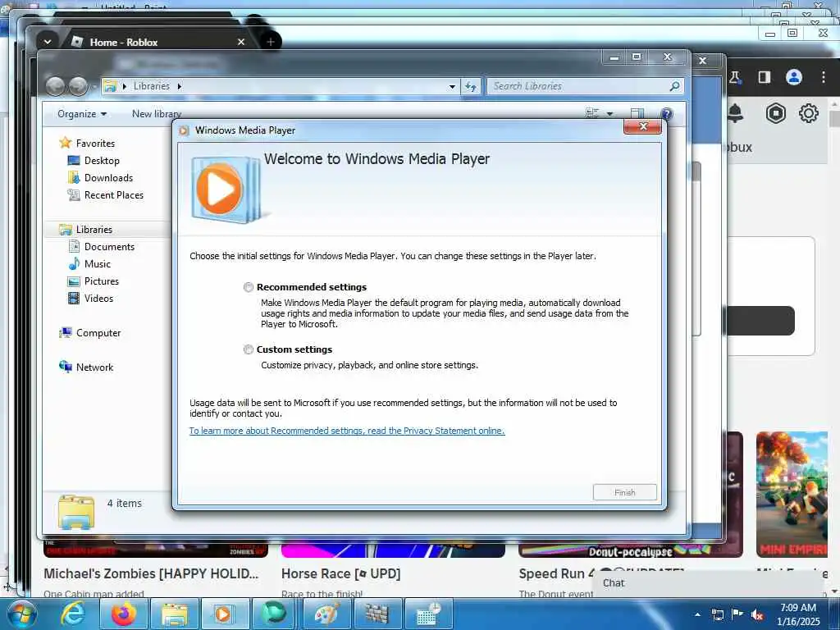
Task: Click the Finish button in Media Player
Action: 624,492
